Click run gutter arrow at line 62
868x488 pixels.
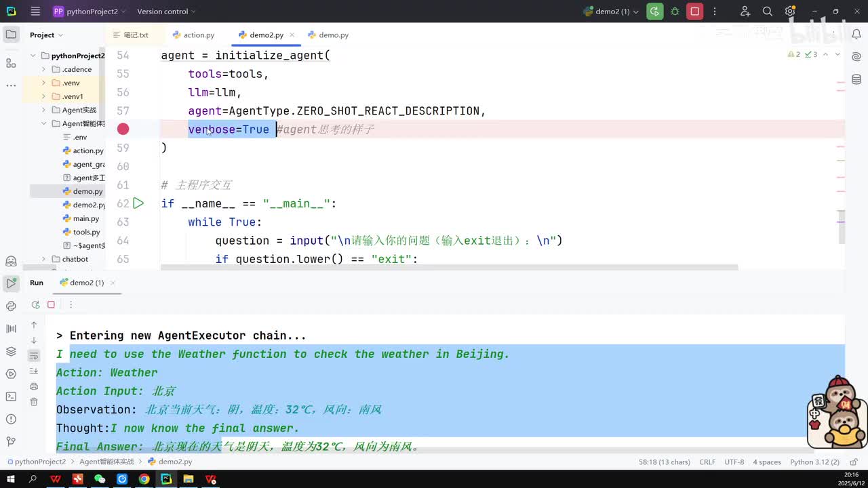(x=138, y=203)
